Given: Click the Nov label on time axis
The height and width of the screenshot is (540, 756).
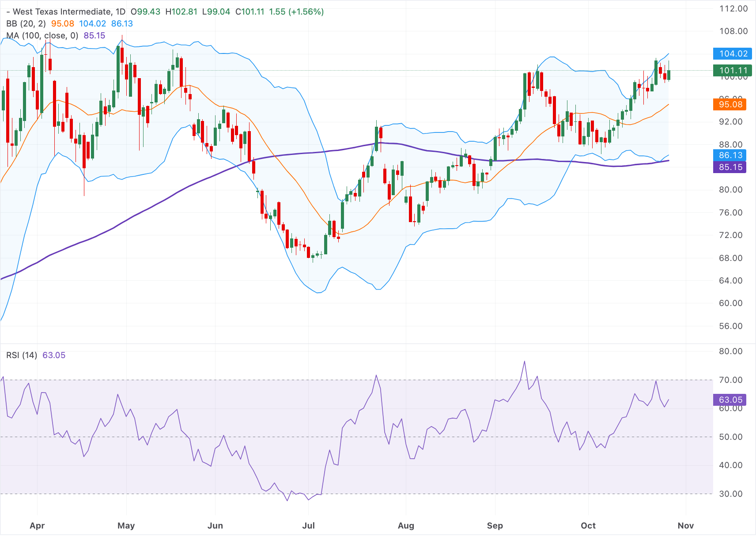Looking at the screenshot, I should pos(686,526).
